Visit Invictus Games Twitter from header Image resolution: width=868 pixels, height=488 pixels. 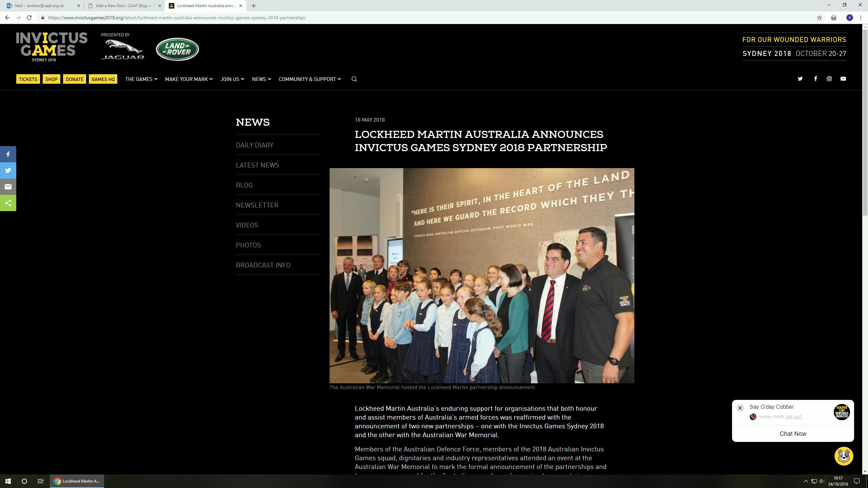(x=800, y=79)
